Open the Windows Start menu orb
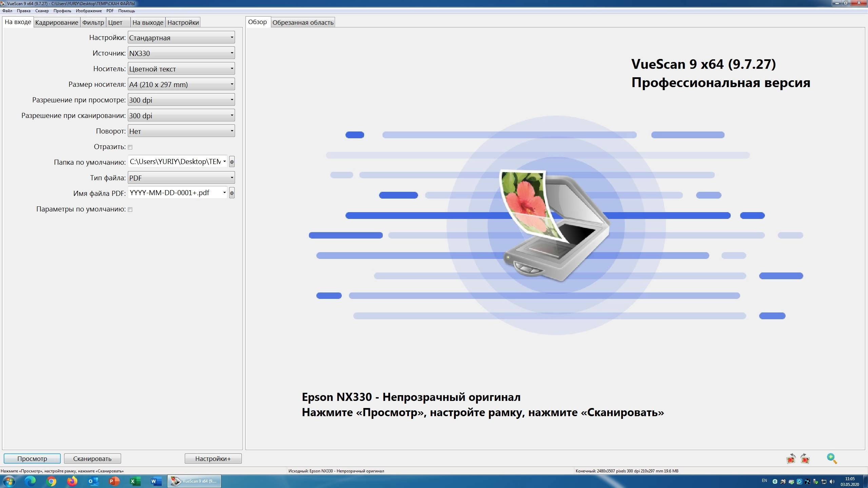This screenshot has height=488, width=868. coord(8,481)
